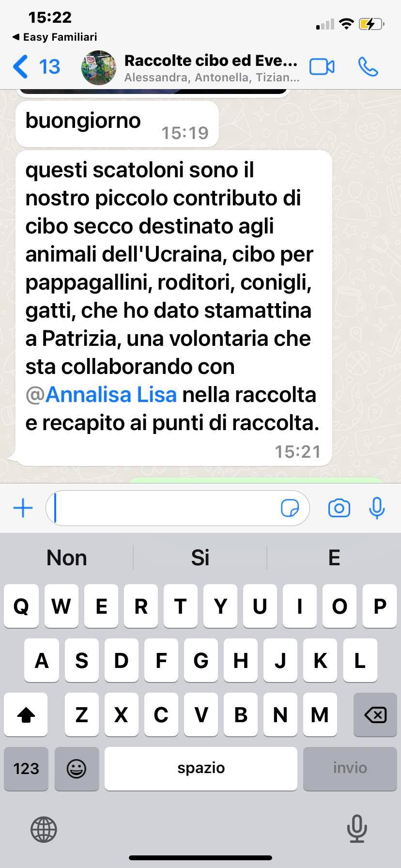Start a voice call with phone icon
Image resolution: width=401 pixels, height=868 pixels.
point(368,67)
